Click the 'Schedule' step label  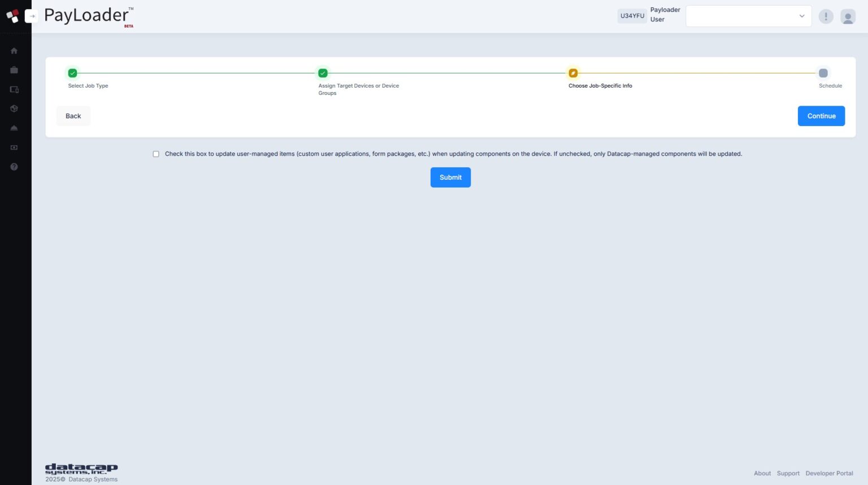click(831, 86)
